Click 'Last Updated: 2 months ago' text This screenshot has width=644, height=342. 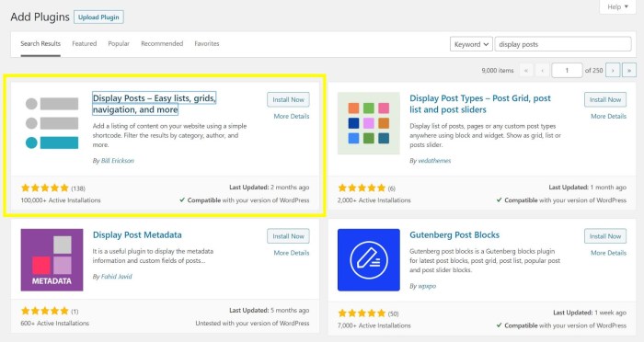[269, 188]
